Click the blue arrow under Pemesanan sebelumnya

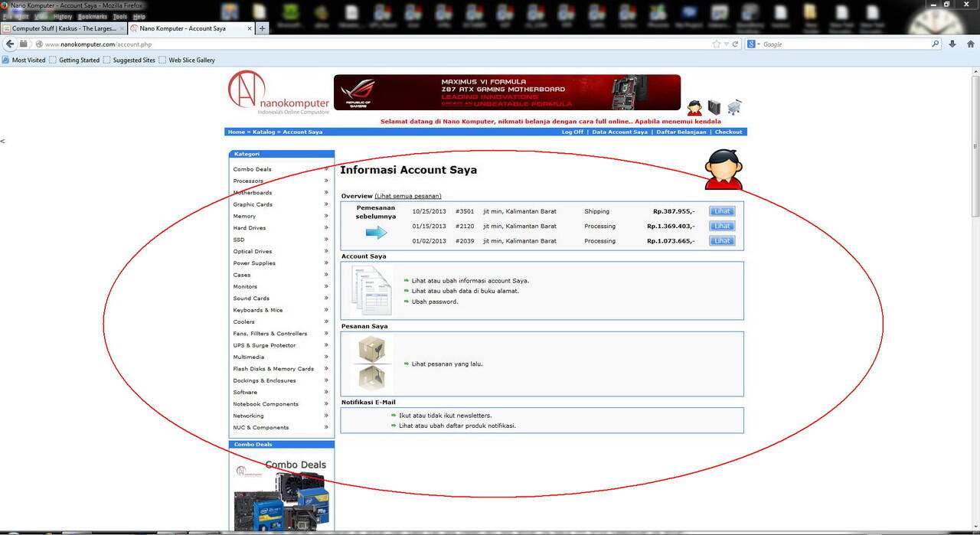376,233
